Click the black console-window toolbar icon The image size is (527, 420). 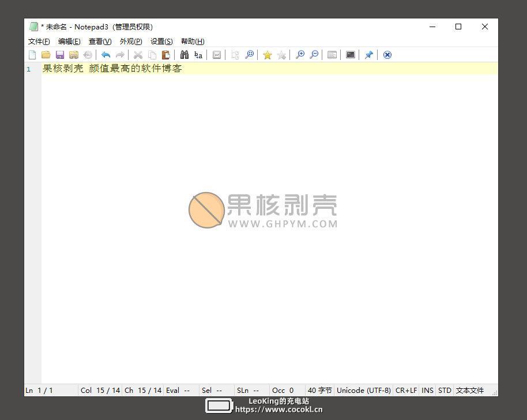coord(351,55)
